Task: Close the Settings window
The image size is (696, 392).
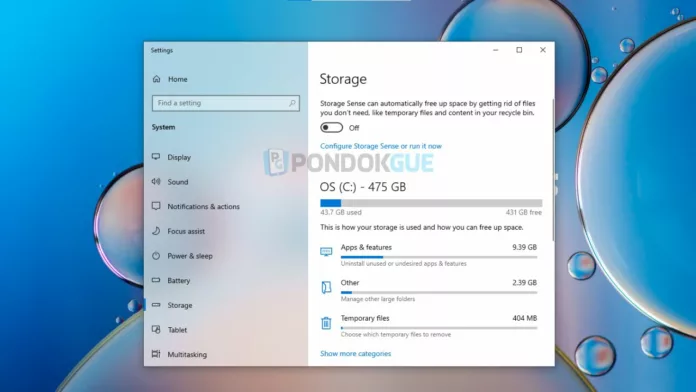Action: point(542,50)
